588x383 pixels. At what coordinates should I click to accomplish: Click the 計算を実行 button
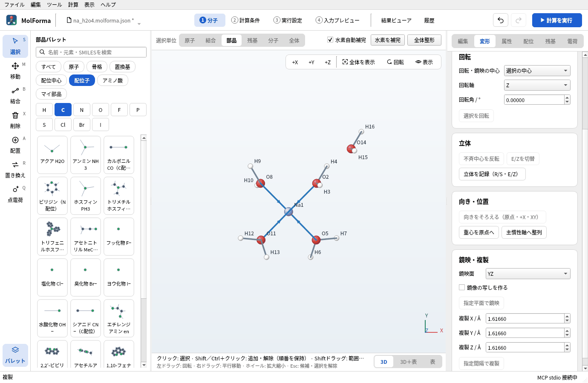(557, 20)
